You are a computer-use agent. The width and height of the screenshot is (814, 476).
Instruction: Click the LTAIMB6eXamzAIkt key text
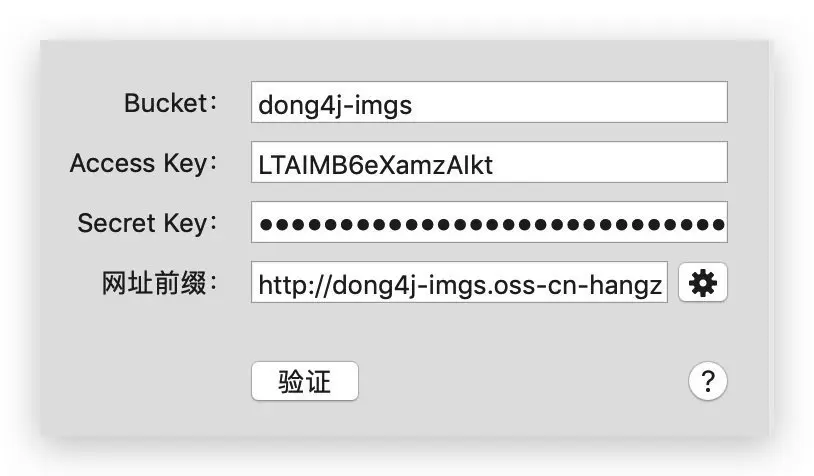375,164
